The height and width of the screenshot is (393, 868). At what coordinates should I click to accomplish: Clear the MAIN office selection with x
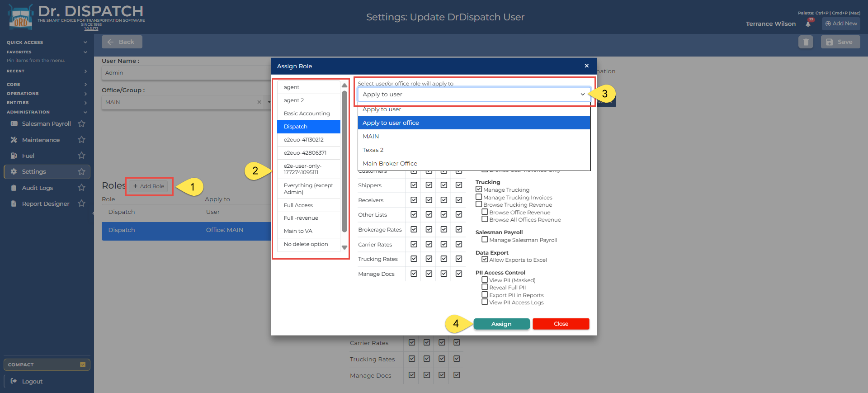coord(259,102)
